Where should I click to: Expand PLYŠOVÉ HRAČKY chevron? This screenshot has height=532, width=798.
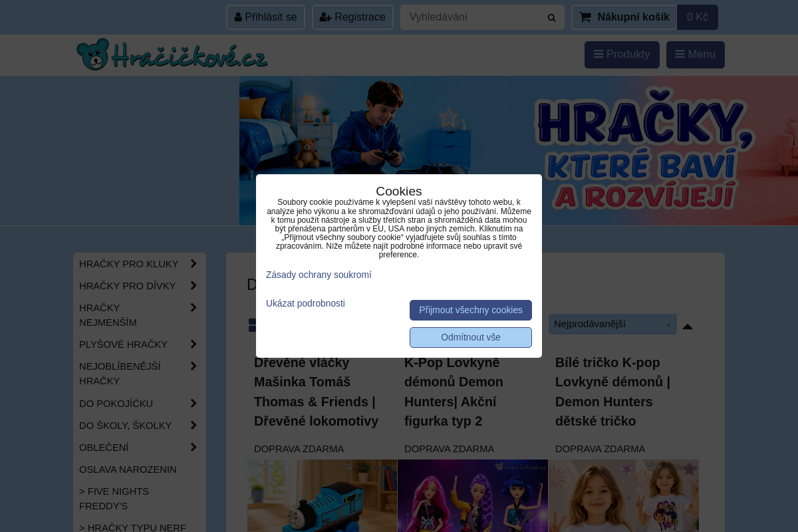pos(194,344)
